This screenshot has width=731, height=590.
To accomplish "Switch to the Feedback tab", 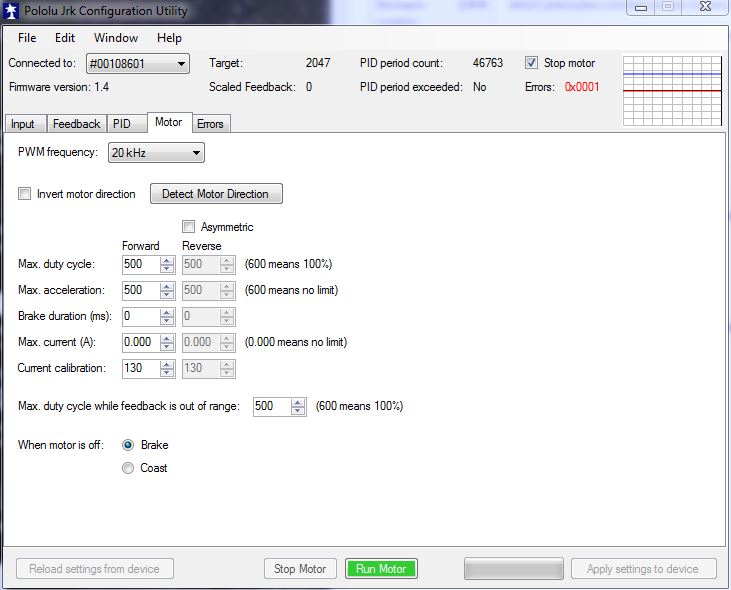I will 77,124.
